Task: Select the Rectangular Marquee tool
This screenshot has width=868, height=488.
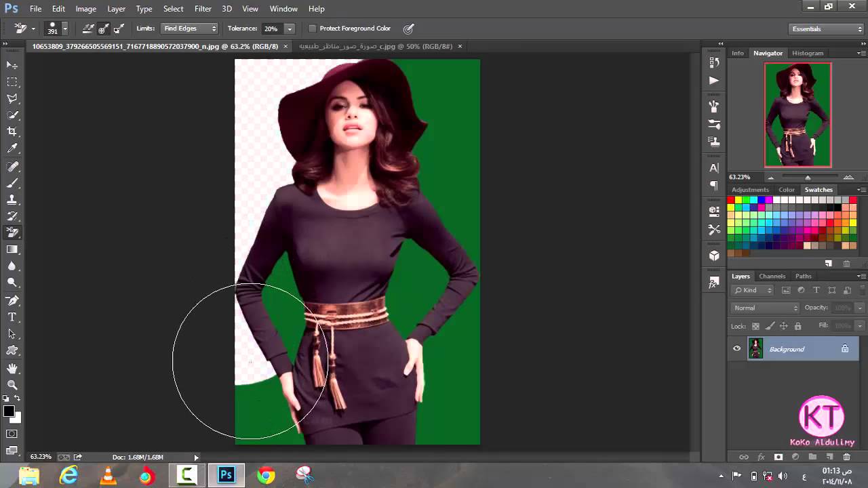Action: tap(12, 81)
